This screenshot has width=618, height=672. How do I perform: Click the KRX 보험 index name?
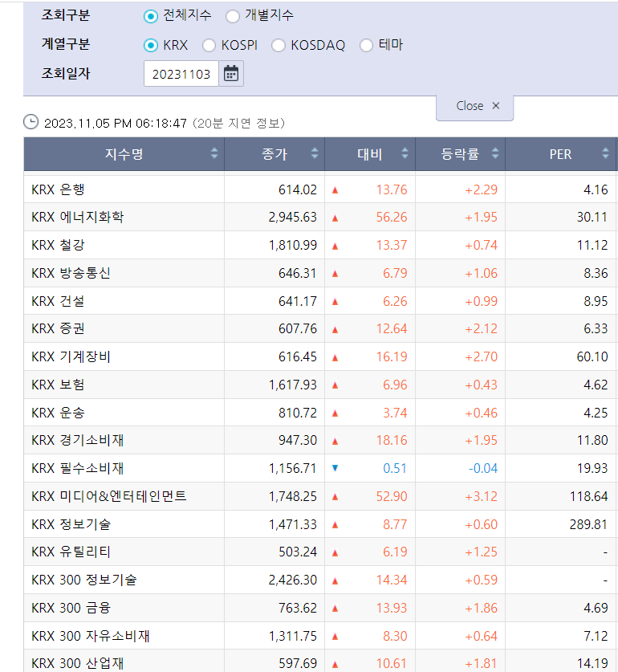click(x=58, y=385)
